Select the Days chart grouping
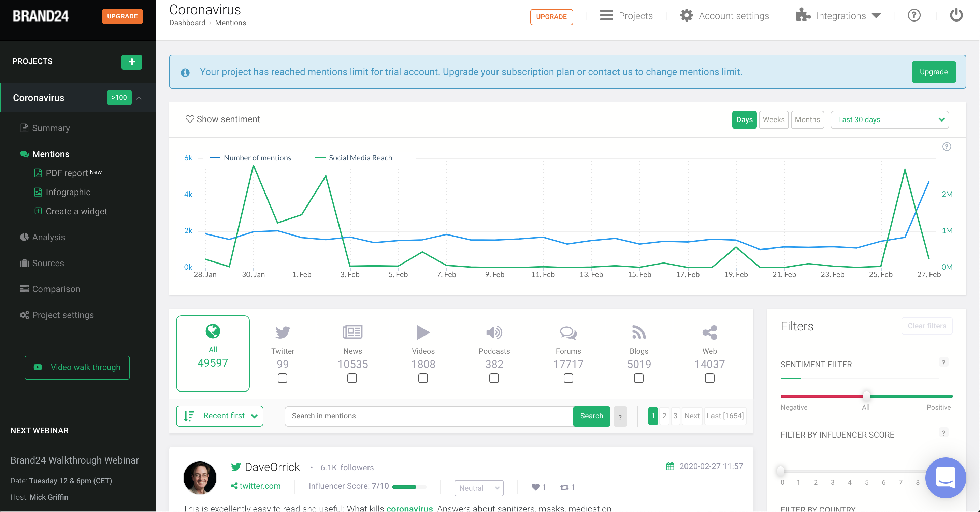980x512 pixels. coord(744,120)
